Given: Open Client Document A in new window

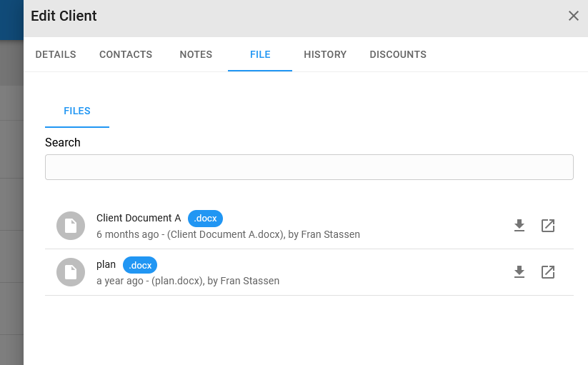Looking at the screenshot, I should (x=548, y=226).
